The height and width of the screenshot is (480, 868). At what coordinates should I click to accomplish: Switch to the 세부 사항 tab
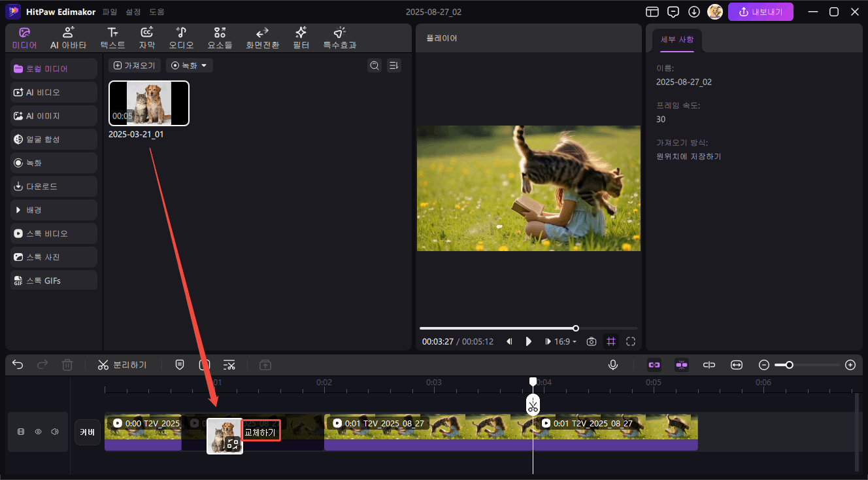[x=677, y=40]
